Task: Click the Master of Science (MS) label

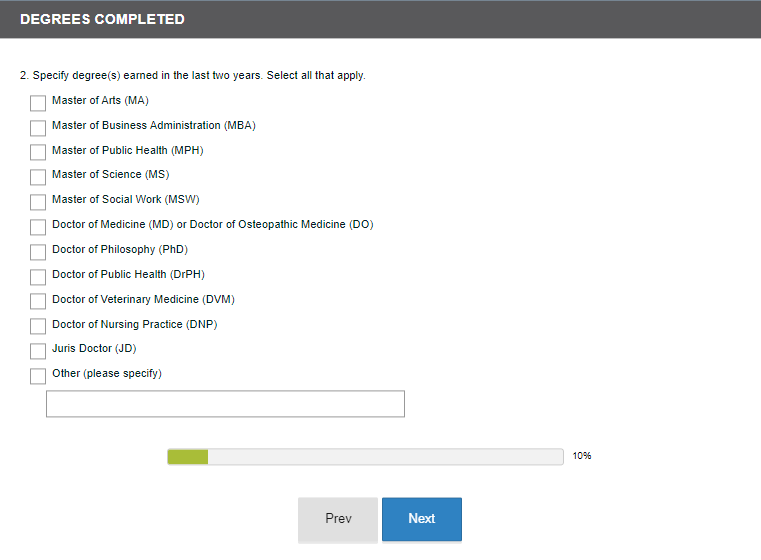Action: 110,175
